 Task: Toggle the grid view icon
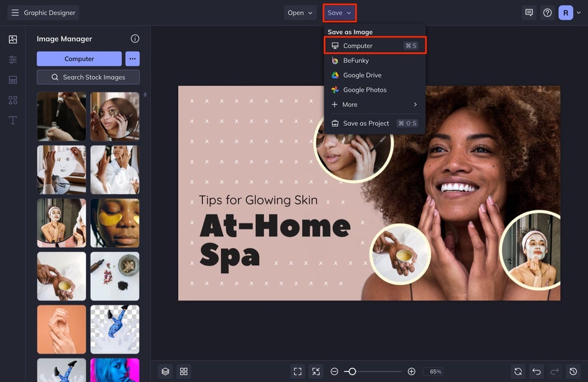coord(184,371)
